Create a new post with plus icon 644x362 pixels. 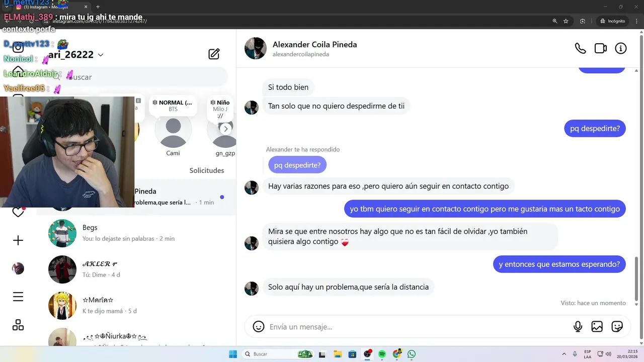click(18, 240)
